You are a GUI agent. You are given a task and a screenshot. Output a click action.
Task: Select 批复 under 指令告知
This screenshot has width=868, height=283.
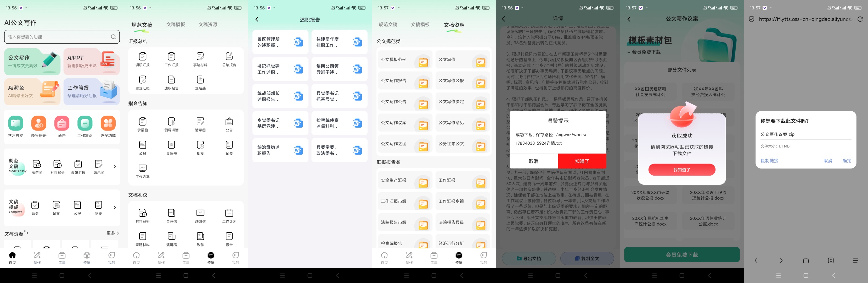(200, 148)
